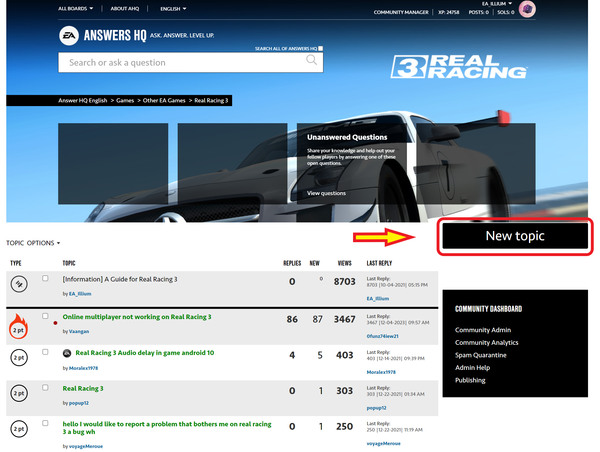Click the 86 replies count
The height and width of the screenshot is (452, 600).
pos(292,319)
